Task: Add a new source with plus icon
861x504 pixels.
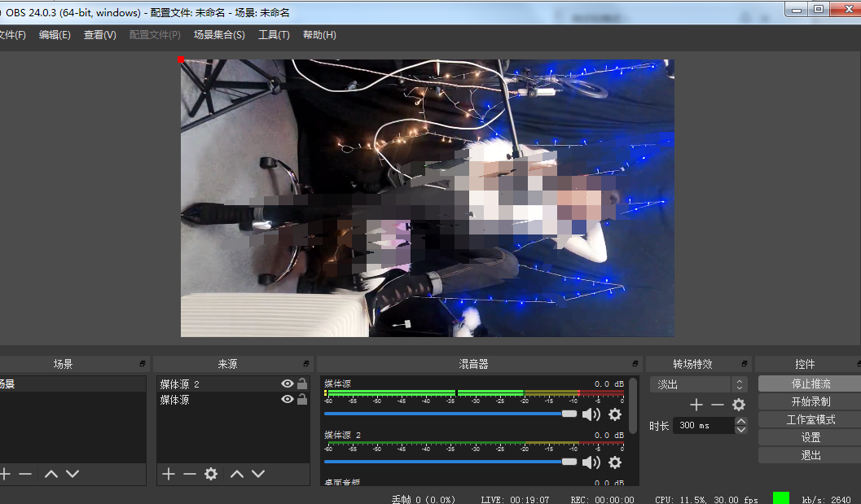Action: (169, 474)
